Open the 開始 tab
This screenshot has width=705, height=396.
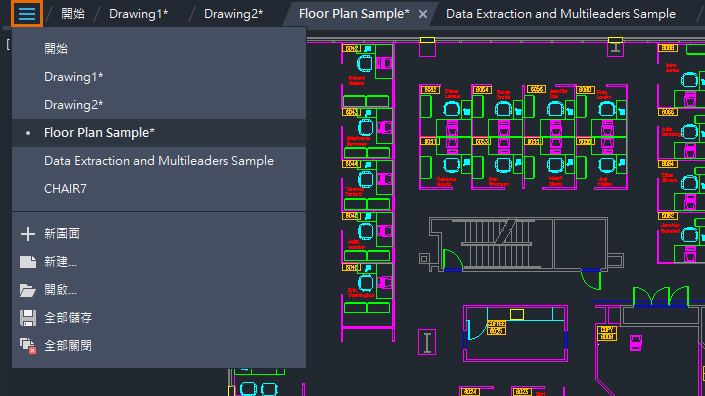pyautogui.click(x=73, y=14)
